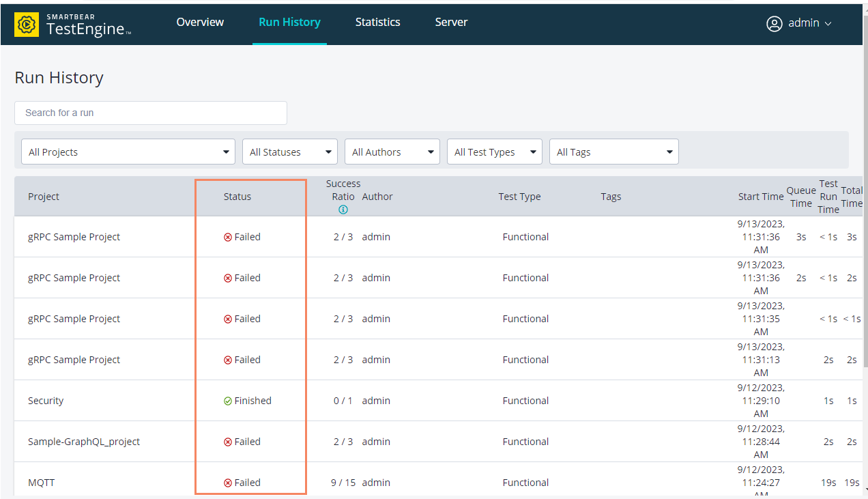
Task: Open the Server tab
Action: point(451,23)
